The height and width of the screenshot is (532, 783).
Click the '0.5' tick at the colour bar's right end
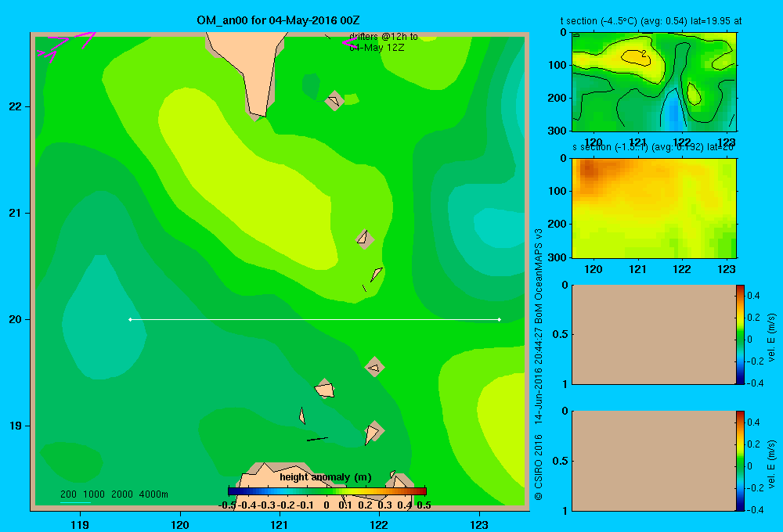tap(424, 505)
